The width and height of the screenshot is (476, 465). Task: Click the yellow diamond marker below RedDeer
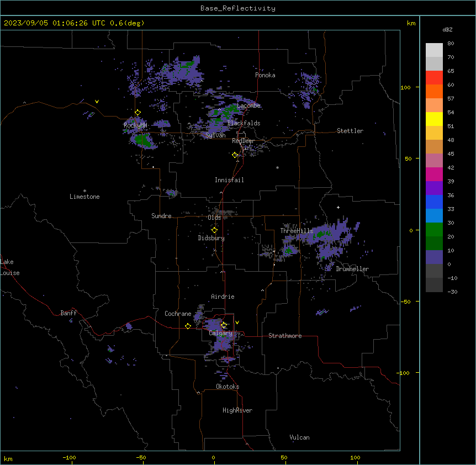pos(235,155)
